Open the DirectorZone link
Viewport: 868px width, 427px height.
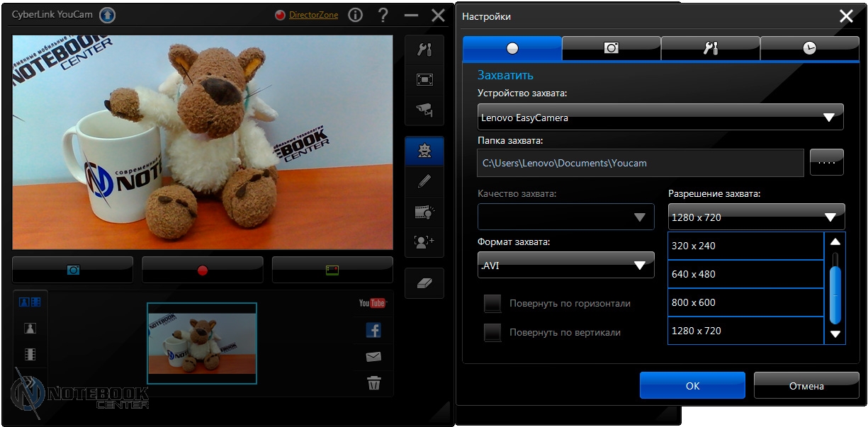(313, 15)
